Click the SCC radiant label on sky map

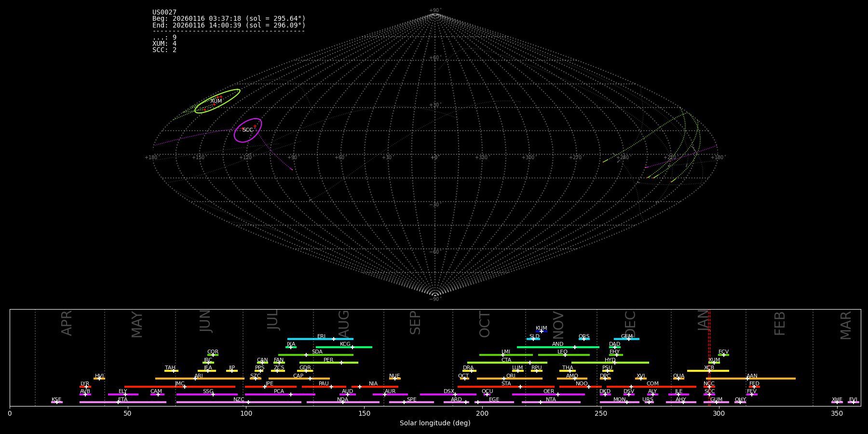pos(247,130)
